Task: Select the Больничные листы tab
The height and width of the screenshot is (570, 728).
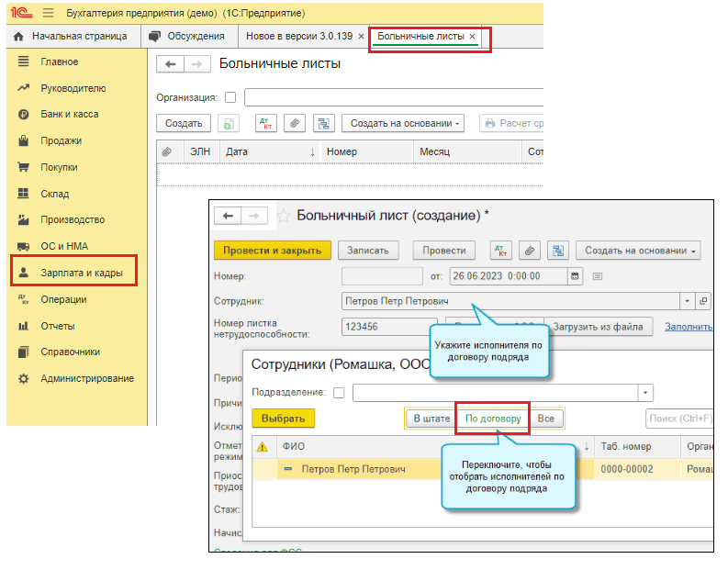Action: tap(420, 36)
